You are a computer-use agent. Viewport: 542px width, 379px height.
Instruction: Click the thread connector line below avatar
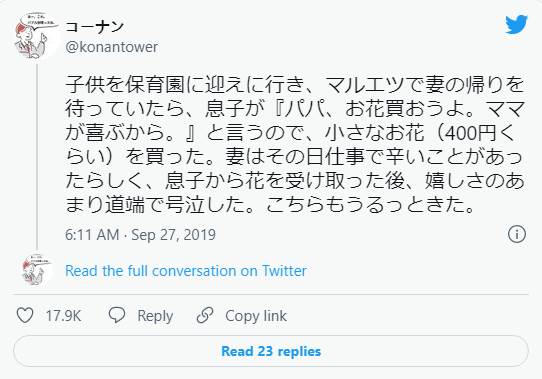pos(37,156)
